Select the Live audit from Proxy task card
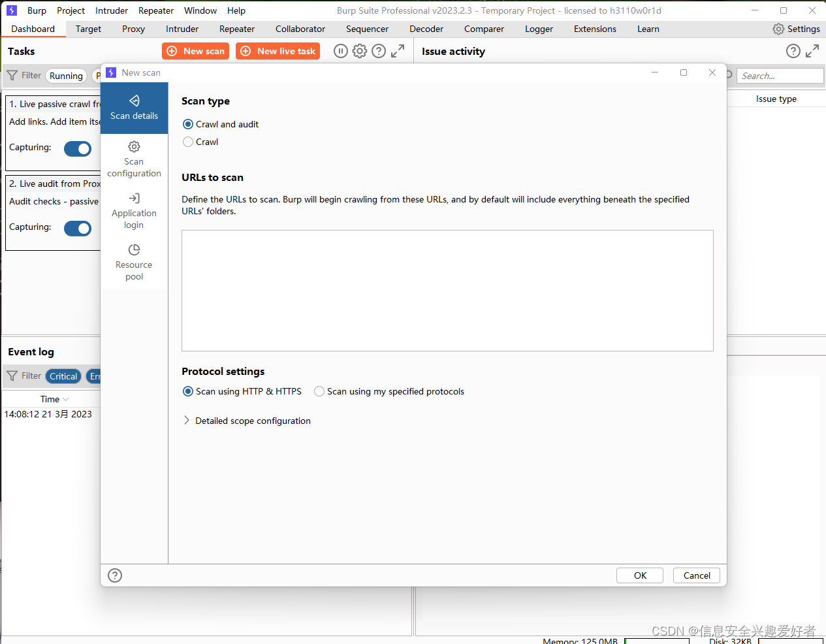Image resolution: width=826 pixels, height=644 pixels. point(54,213)
